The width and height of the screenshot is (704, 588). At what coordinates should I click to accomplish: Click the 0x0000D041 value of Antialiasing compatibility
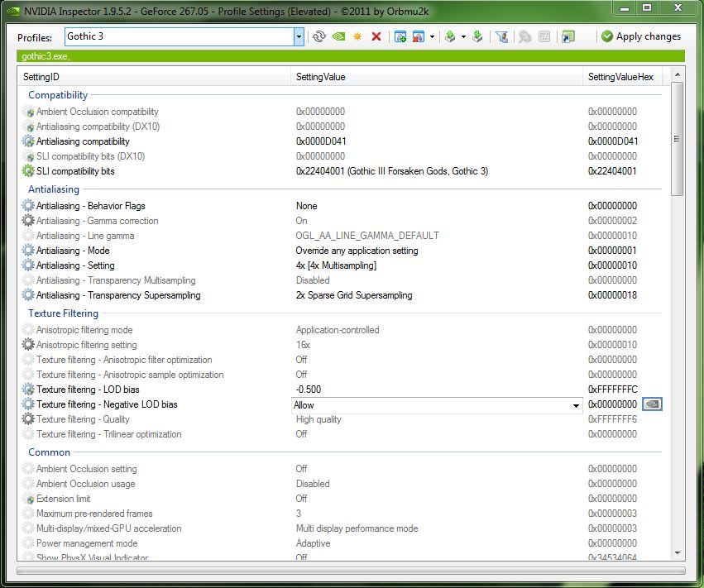point(321,141)
